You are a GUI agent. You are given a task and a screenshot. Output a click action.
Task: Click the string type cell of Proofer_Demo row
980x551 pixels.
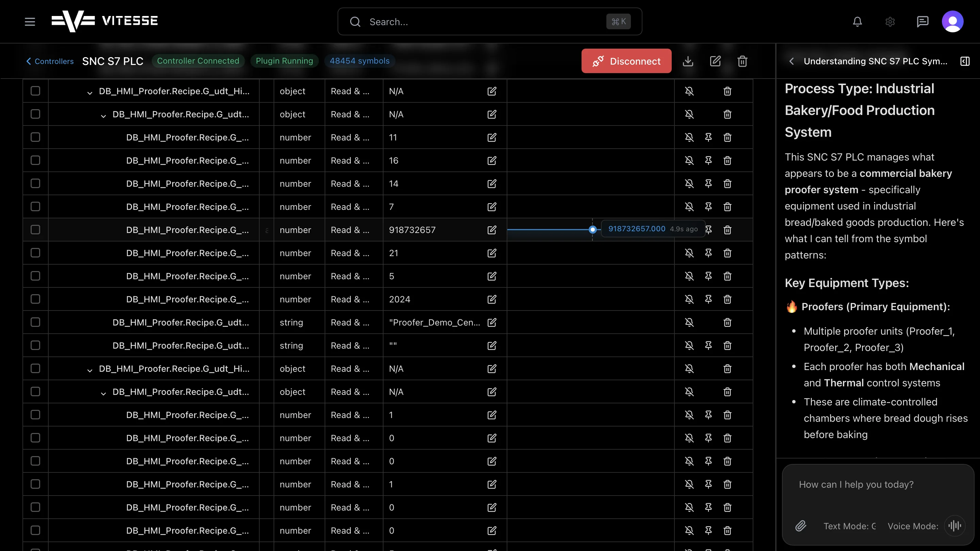299,322
